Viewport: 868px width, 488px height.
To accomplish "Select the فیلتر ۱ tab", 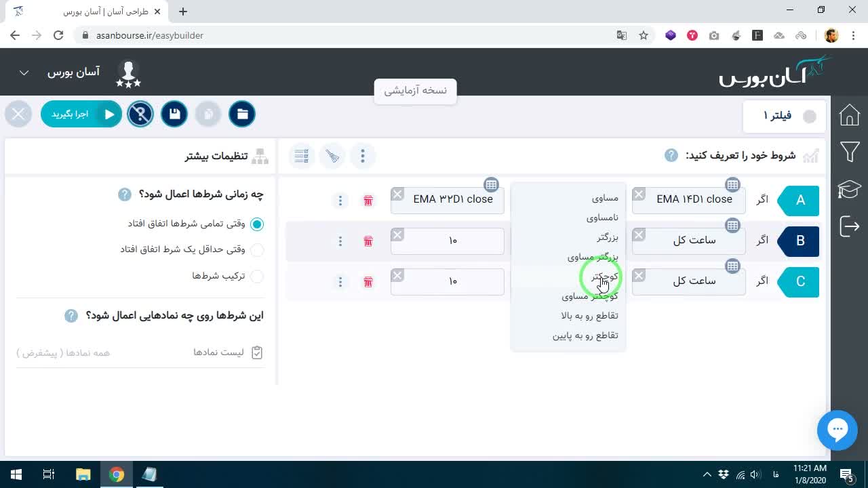I will (785, 116).
